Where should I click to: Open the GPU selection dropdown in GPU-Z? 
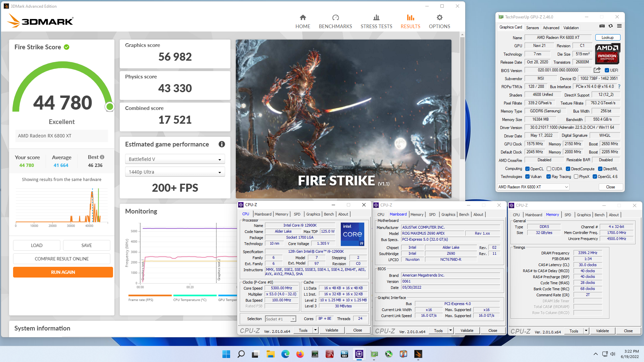[533, 187]
